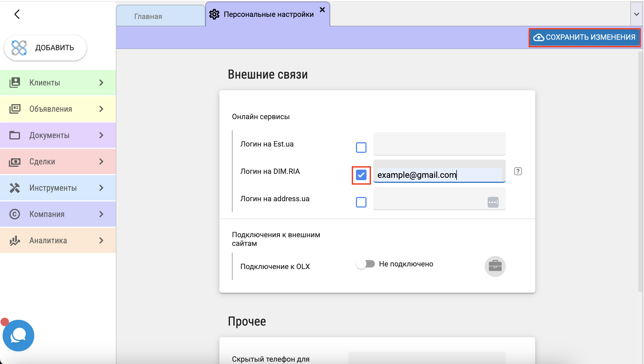Expand the Документы menu chevron
The image size is (644, 364).
[x=101, y=135]
